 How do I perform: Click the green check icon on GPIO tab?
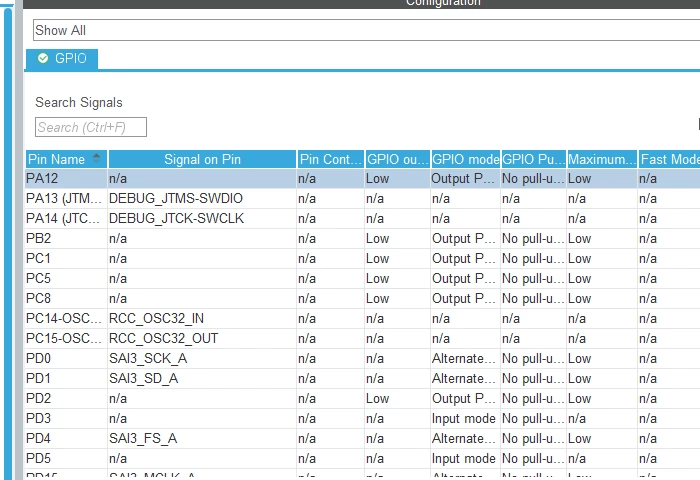coord(43,58)
